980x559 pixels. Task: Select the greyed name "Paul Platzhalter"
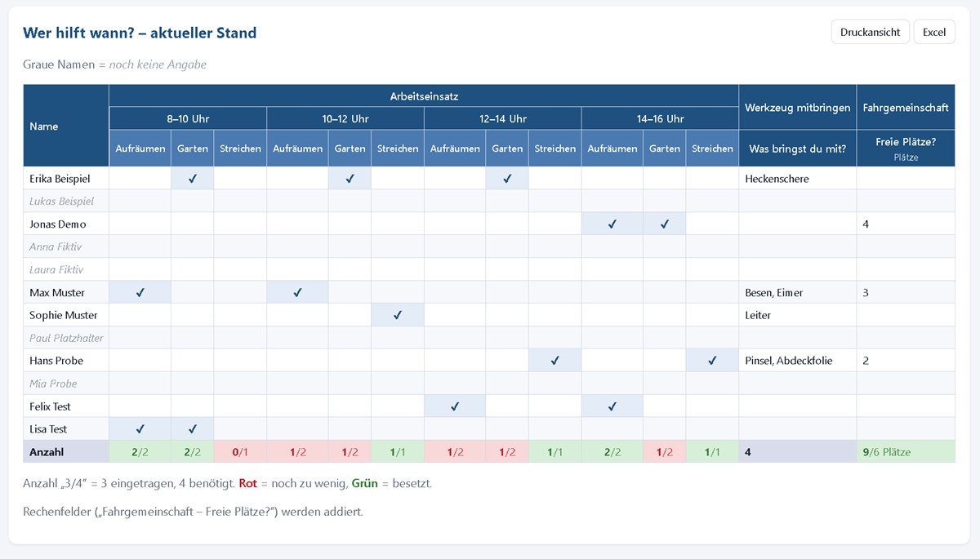tap(67, 339)
